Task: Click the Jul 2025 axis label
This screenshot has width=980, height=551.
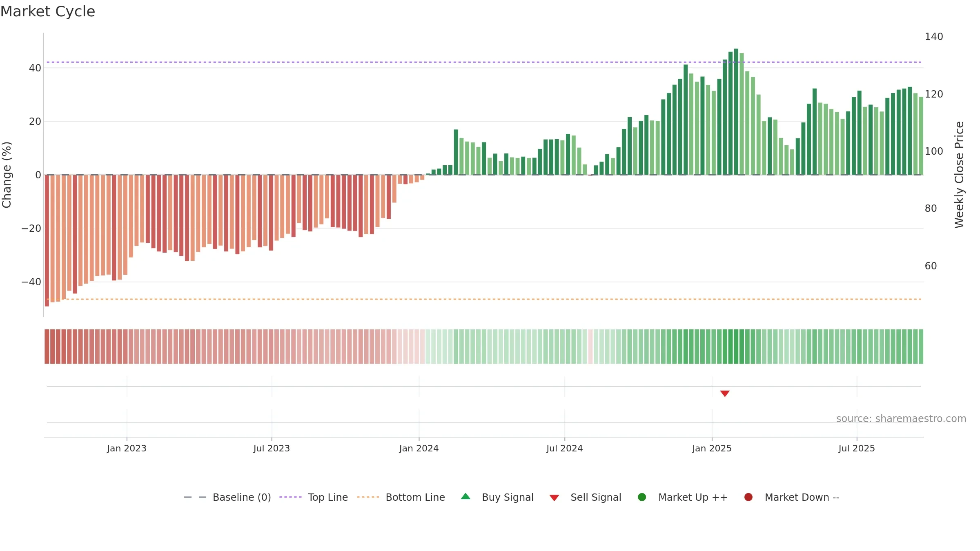Action: pyautogui.click(x=857, y=448)
